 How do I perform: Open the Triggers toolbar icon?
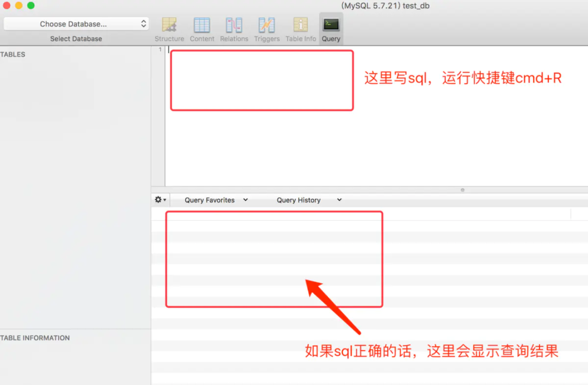(x=267, y=28)
